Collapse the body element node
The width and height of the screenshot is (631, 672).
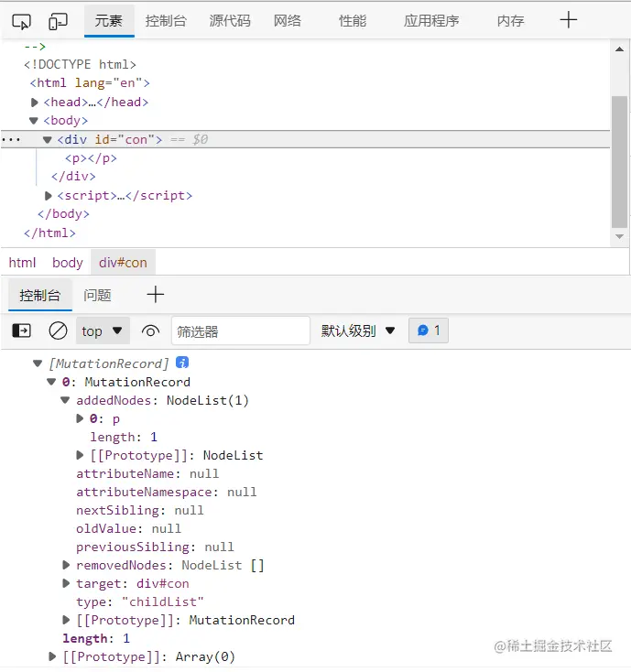[34, 121]
